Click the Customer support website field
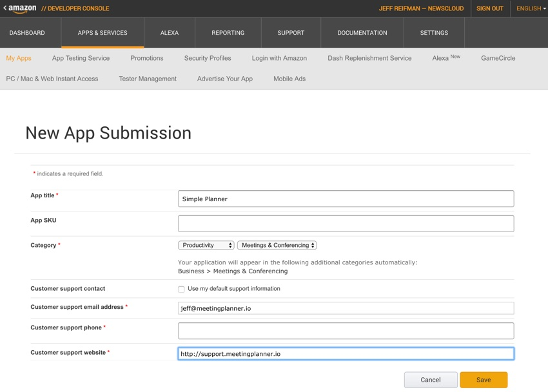548x392 pixels. click(346, 353)
